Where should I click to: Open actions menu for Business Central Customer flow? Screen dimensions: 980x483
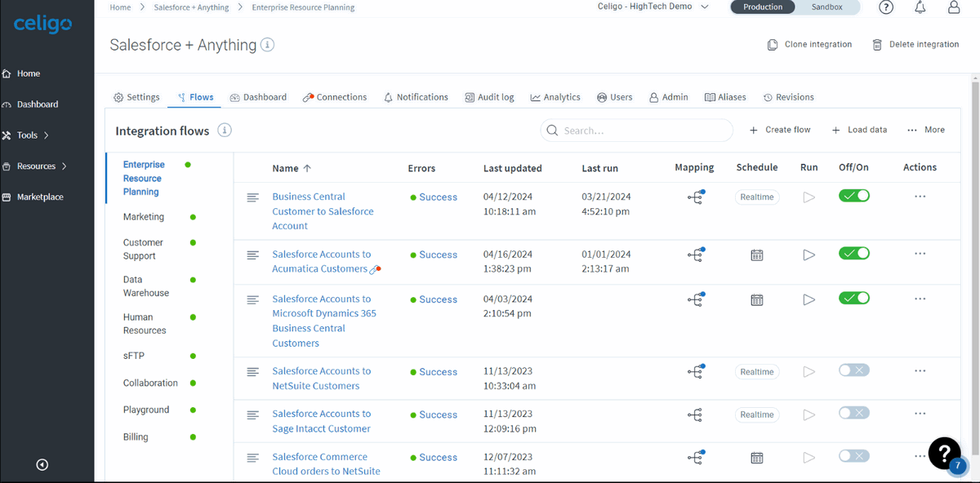pos(920,197)
